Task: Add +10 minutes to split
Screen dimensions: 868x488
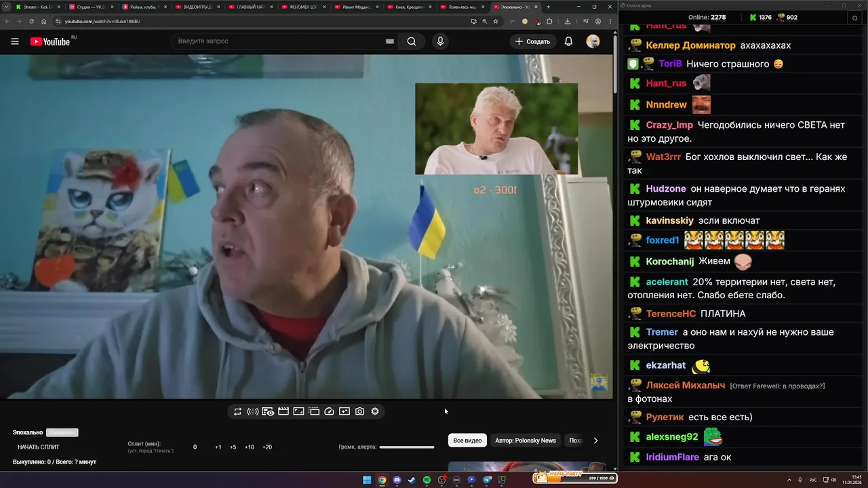Action: [250, 447]
